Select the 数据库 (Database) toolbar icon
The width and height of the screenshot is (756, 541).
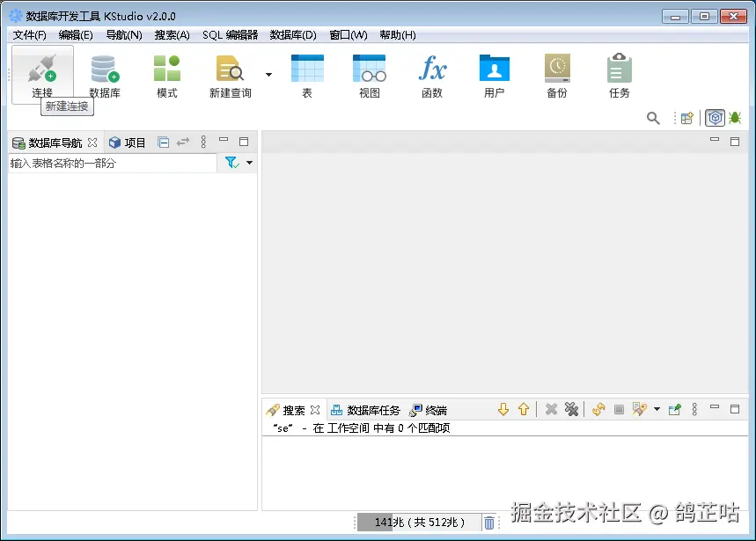click(105, 75)
